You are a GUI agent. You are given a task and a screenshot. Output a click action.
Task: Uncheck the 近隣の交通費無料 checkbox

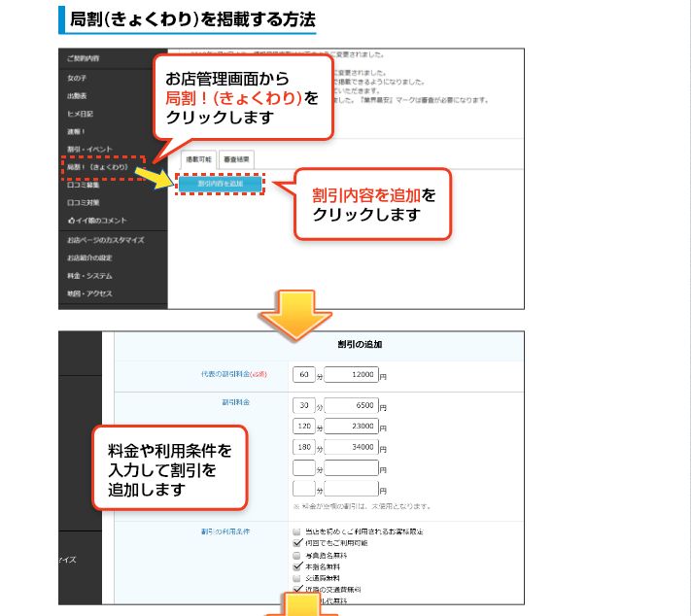click(x=297, y=589)
